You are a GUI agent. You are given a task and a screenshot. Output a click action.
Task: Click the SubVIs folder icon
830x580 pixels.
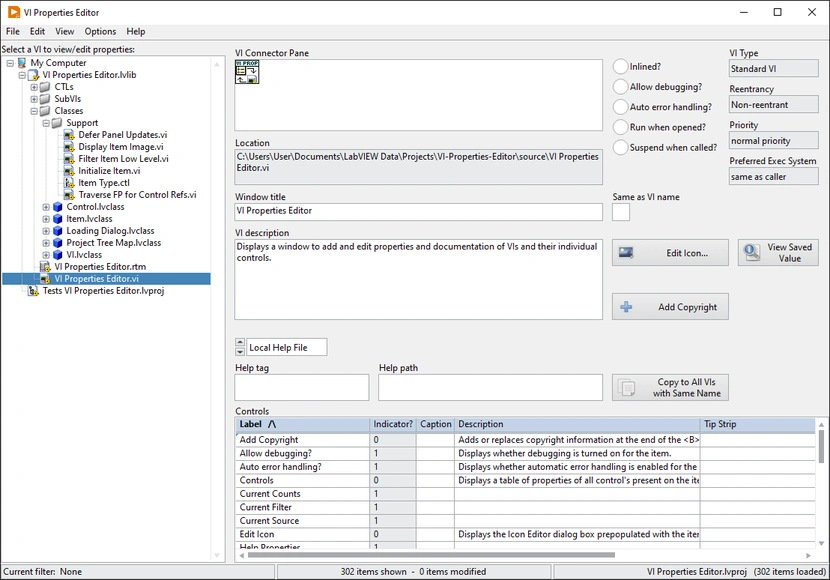[46, 99]
